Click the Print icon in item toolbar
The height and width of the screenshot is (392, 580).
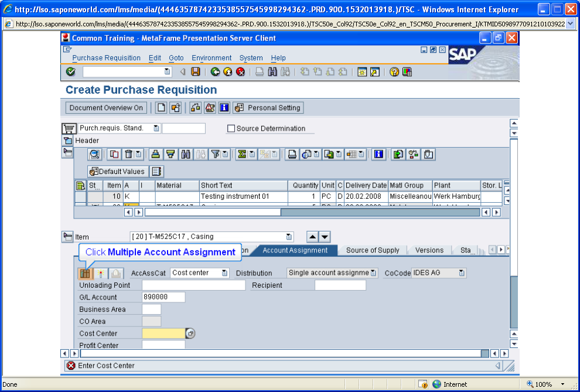tap(292, 154)
